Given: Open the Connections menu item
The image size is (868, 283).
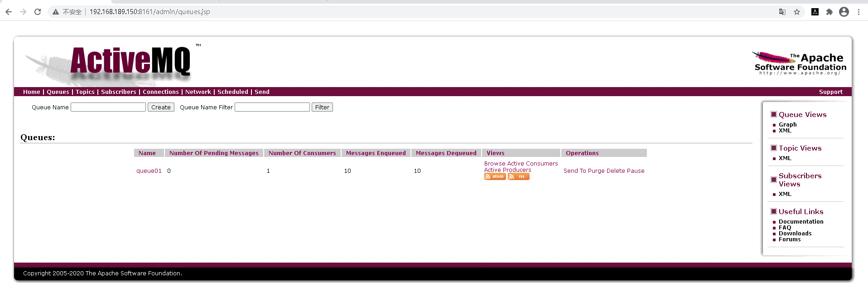Looking at the screenshot, I should click(161, 92).
